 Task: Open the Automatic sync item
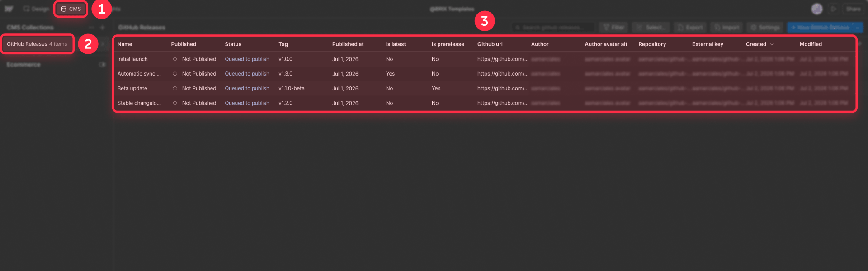coord(139,74)
